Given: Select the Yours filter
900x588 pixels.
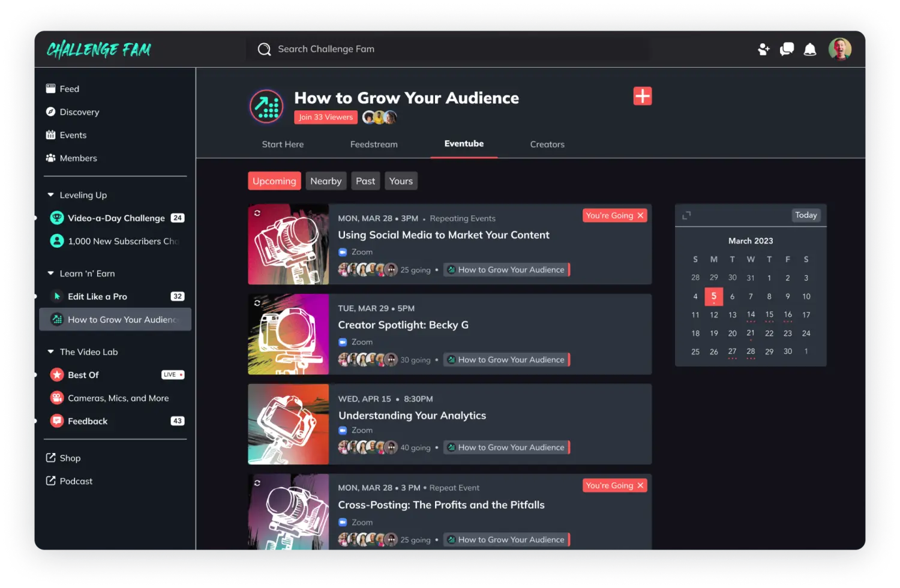Looking at the screenshot, I should [x=401, y=181].
